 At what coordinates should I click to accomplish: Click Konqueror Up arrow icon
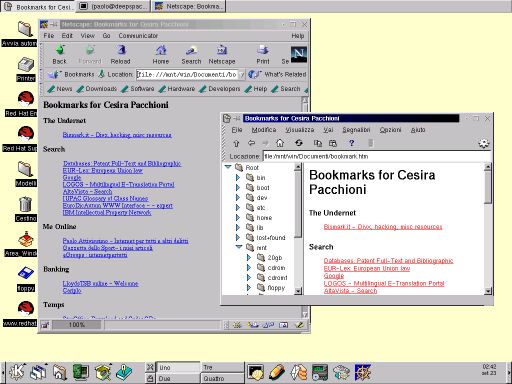pyautogui.click(x=236, y=143)
